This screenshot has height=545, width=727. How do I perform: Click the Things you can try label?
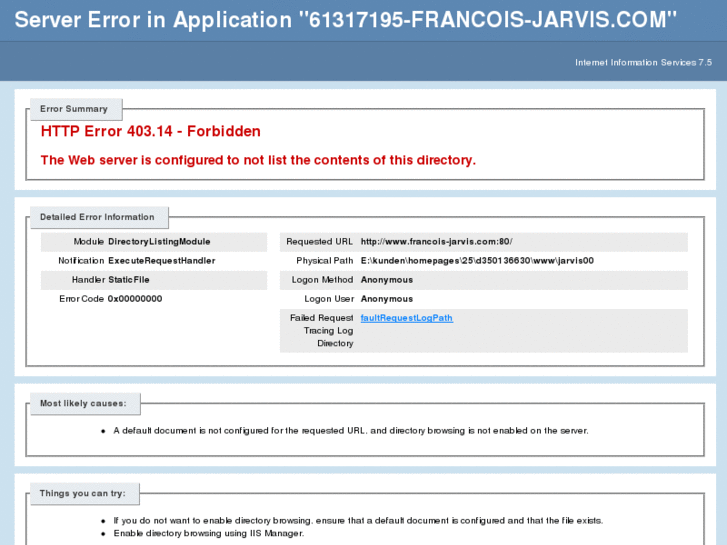[83, 494]
